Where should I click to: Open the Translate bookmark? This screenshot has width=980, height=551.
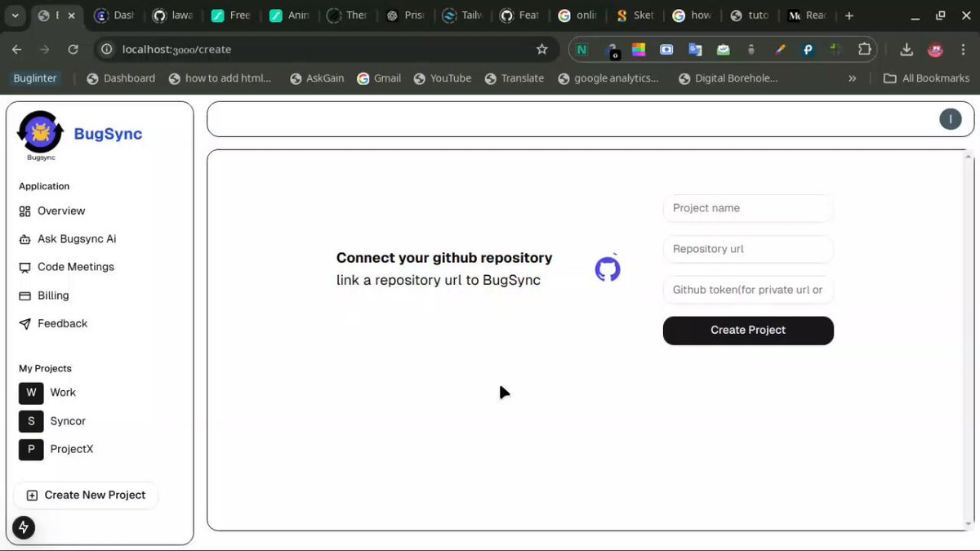514,78
